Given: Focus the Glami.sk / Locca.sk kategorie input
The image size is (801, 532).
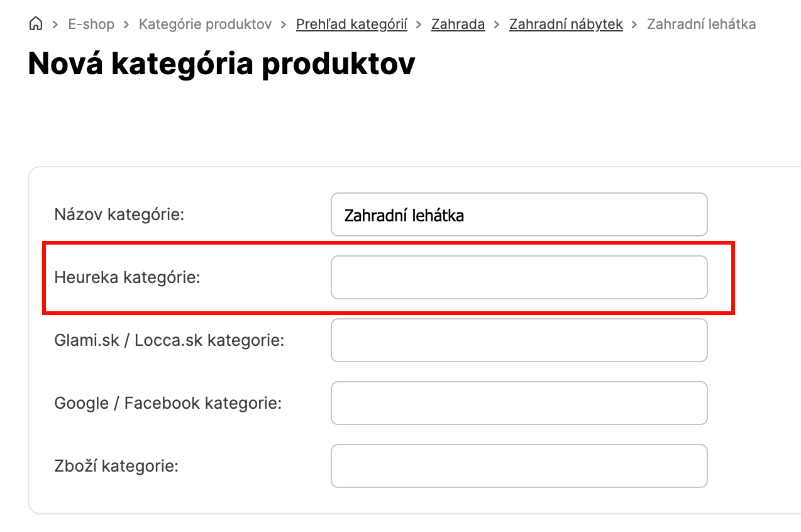Looking at the screenshot, I should coord(519,340).
